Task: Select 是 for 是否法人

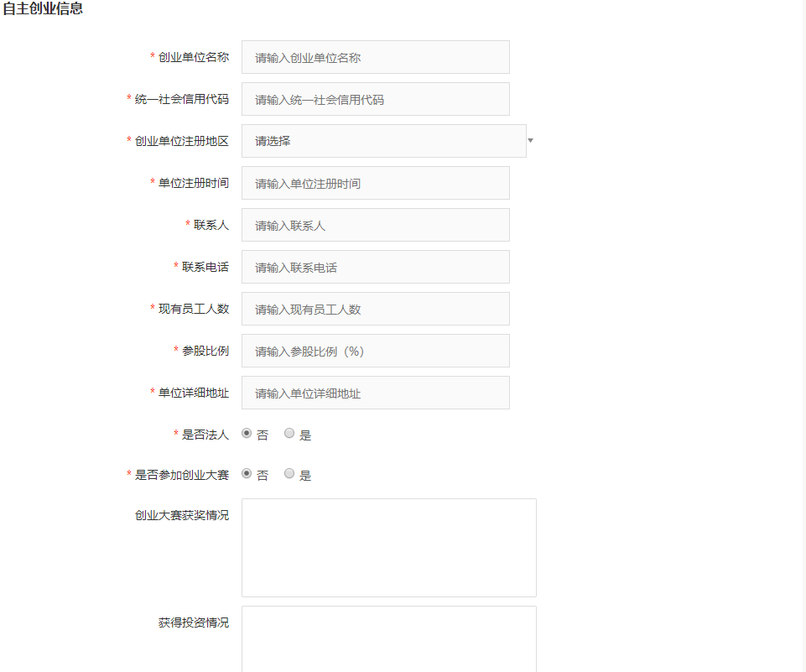Action: pos(289,434)
